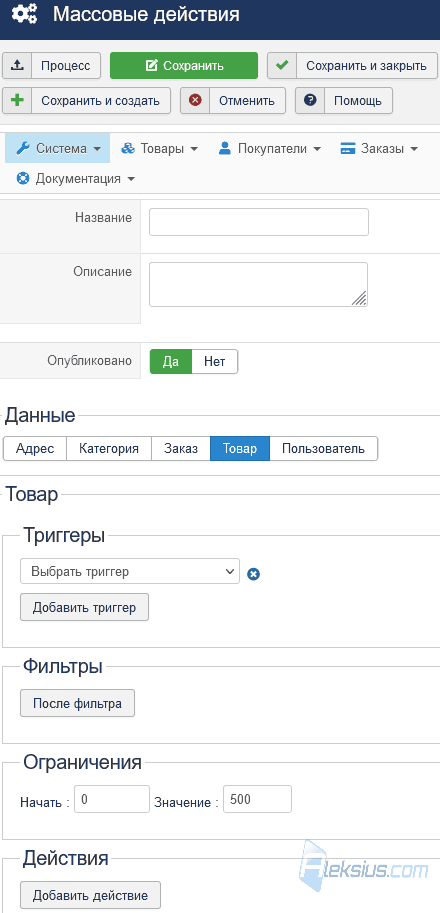Expand the Товары dropdown caret
The width and height of the screenshot is (440, 913).
pos(194,149)
